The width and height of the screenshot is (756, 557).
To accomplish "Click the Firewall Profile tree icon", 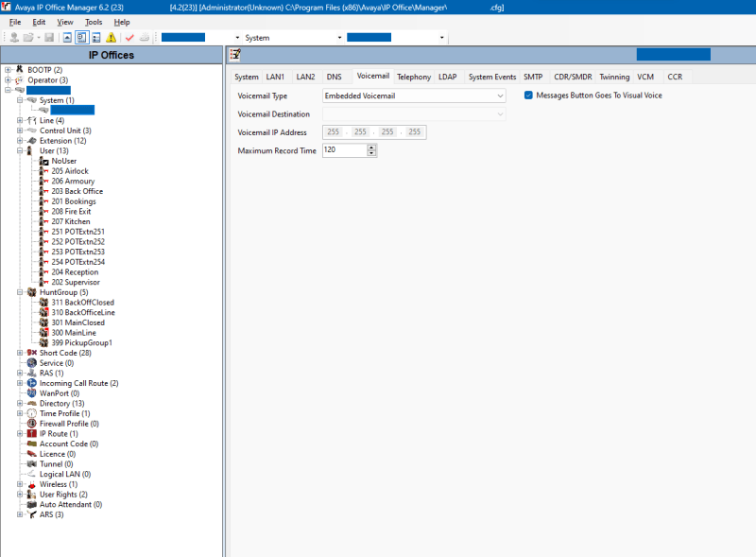I will click(x=32, y=424).
